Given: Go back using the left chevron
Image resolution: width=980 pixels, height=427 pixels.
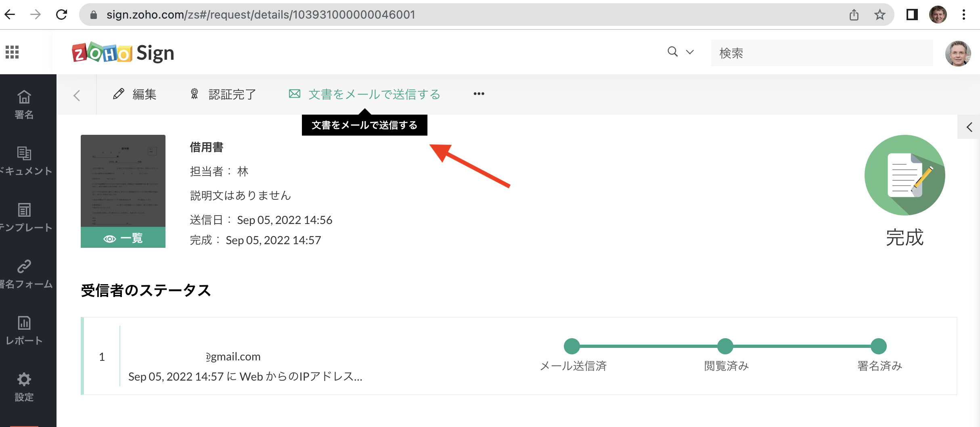Looking at the screenshot, I should click(x=77, y=96).
